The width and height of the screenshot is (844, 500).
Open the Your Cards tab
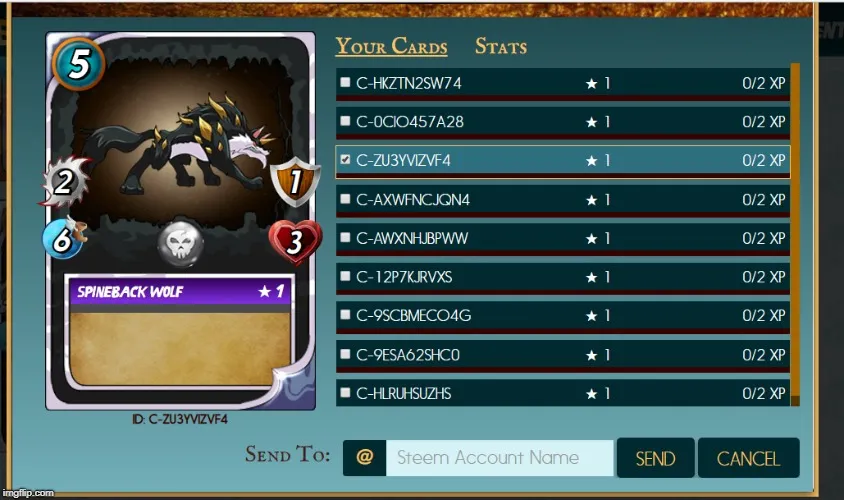391,46
